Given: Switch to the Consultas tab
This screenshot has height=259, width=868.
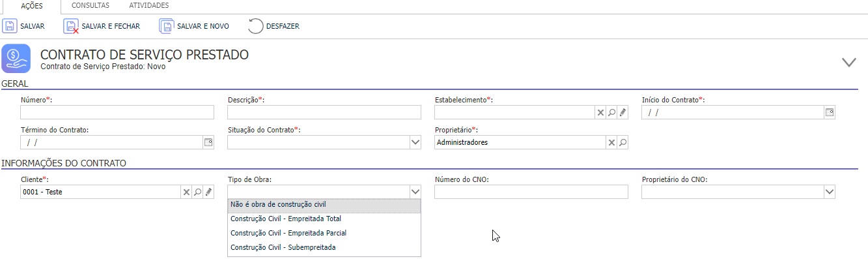Looking at the screenshot, I should point(91,5).
